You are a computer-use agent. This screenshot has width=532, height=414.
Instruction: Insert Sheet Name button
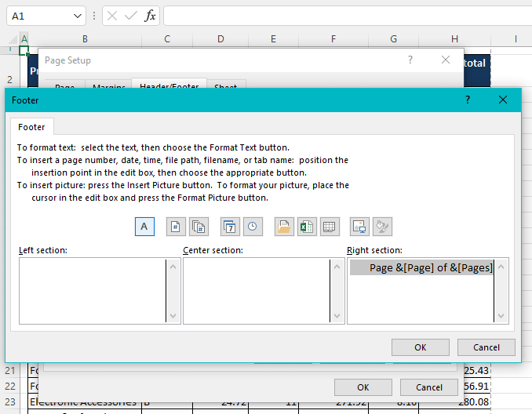(x=330, y=227)
